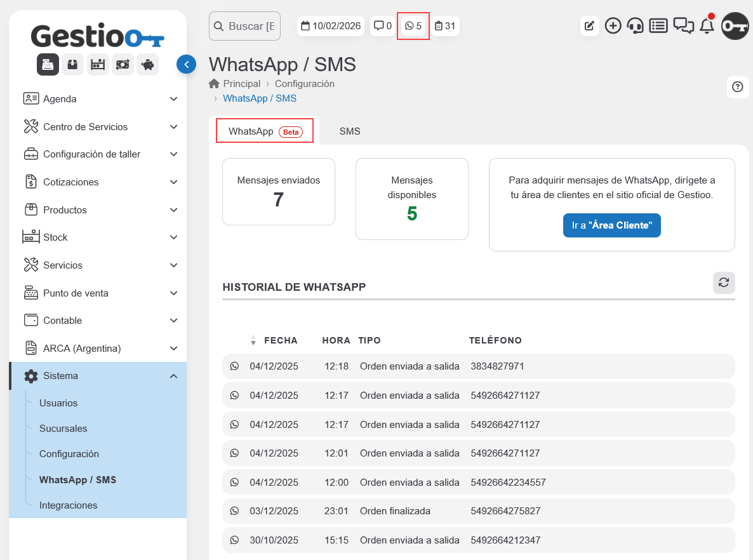Select the money exchange module icon
Screen dimensions: 753x560
coord(123,64)
